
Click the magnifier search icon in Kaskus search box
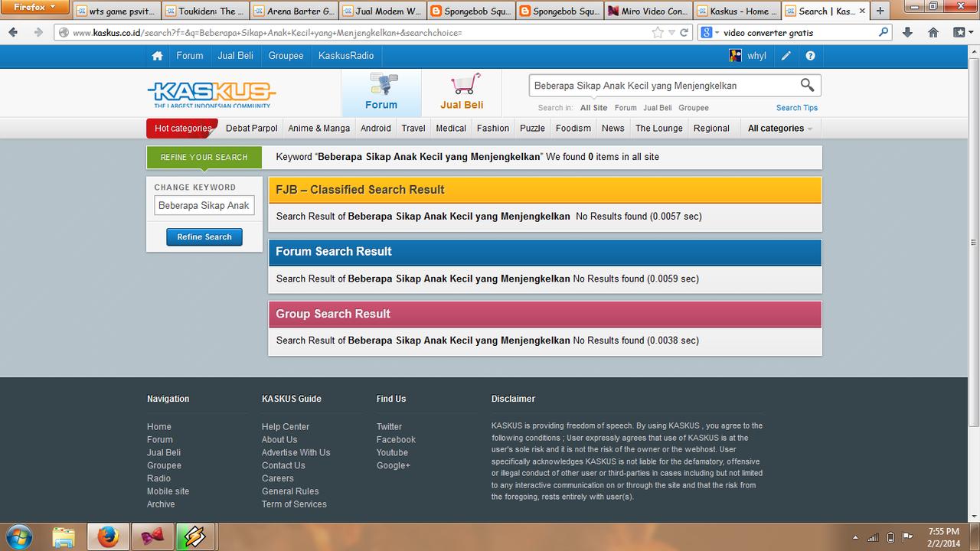click(x=807, y=85)
